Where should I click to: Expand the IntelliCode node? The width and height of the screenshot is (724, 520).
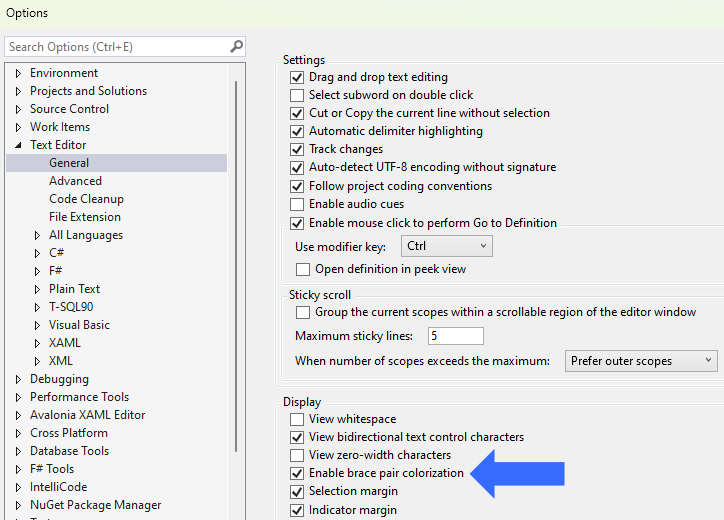[18, 488]
